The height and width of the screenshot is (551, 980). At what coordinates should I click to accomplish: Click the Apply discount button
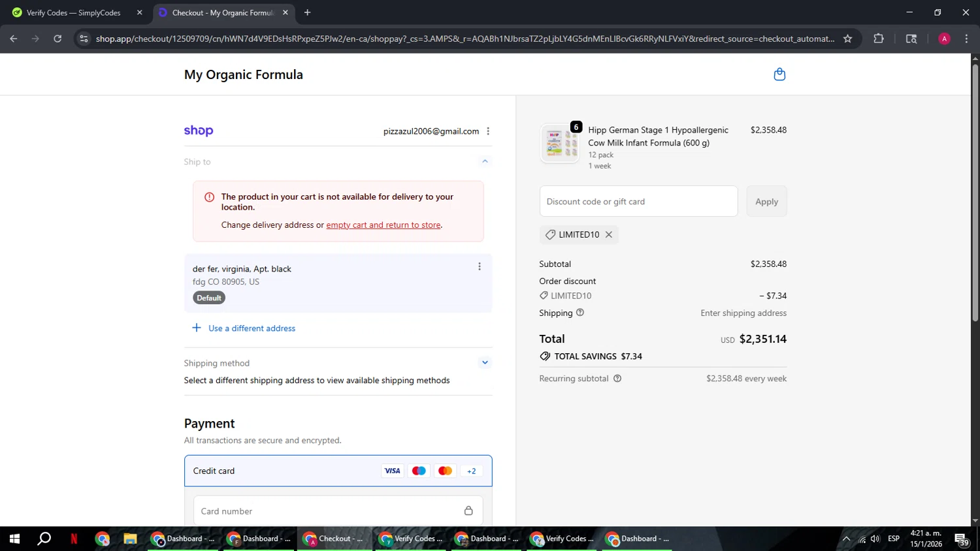766,201
